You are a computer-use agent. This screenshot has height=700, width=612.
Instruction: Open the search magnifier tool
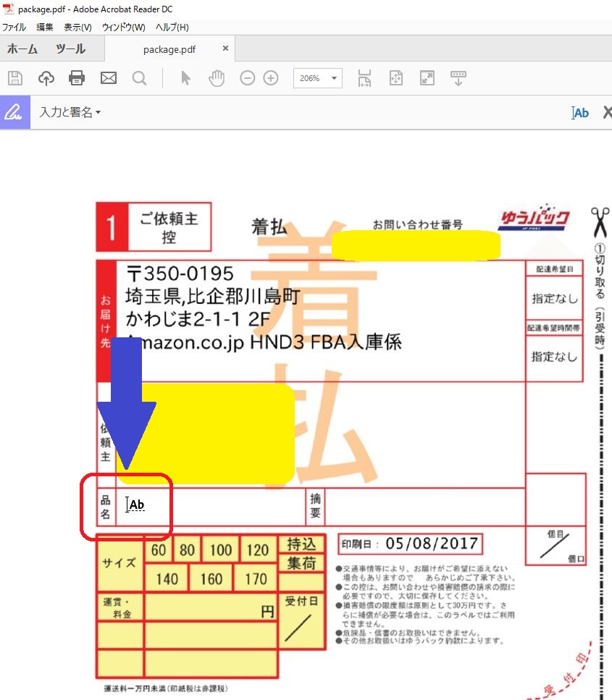point(139,78)
